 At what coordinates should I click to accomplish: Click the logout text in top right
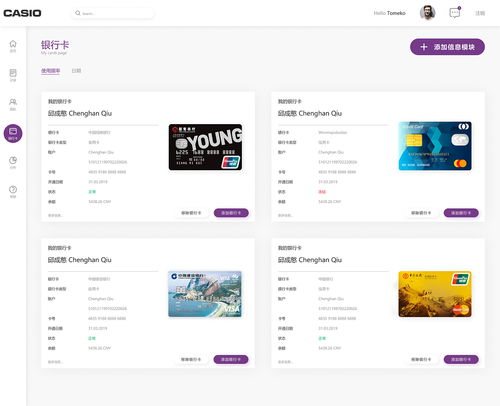480,13
